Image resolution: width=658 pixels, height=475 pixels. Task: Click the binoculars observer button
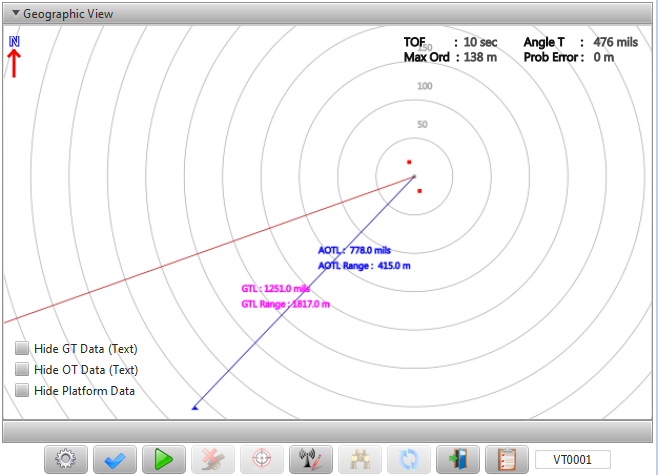(360, 459)
